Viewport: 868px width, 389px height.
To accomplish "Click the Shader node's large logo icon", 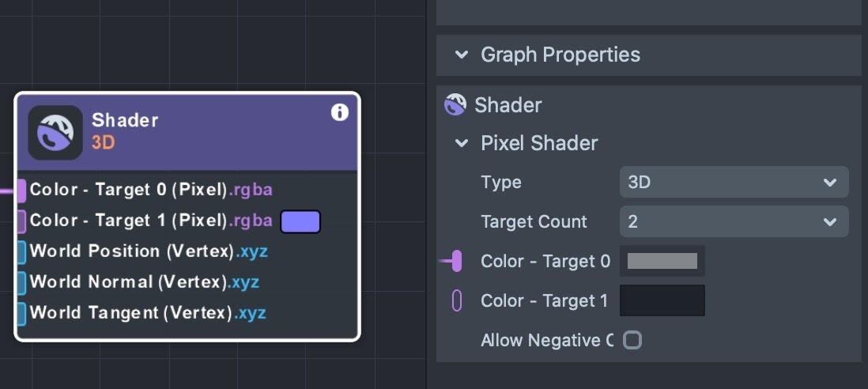I will point(55,133).
